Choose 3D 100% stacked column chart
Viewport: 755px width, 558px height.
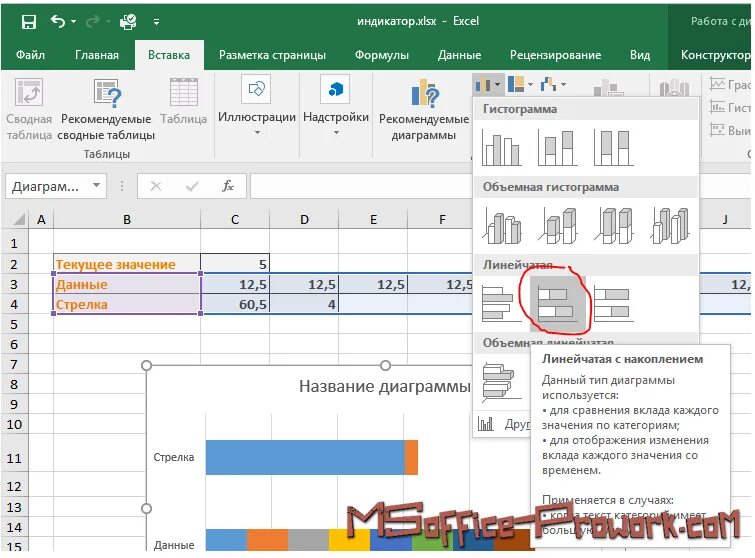613,226
